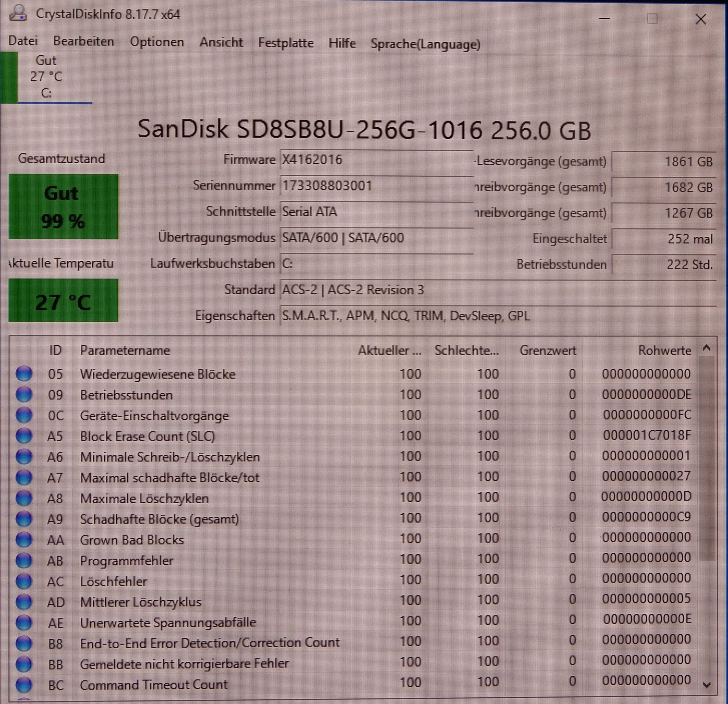Click the vertical scrollbar thumb of SMART list
This screenshot has width=728, height=704.
707,459
